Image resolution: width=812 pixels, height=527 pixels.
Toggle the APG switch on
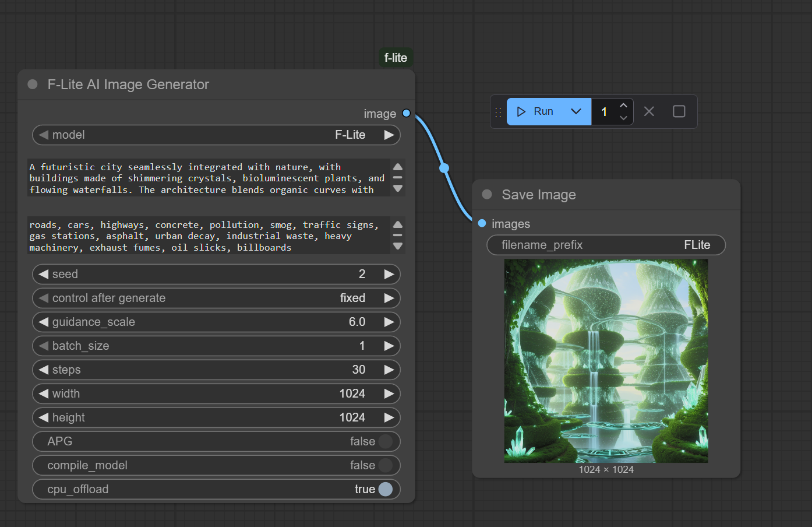coord(386,441)
